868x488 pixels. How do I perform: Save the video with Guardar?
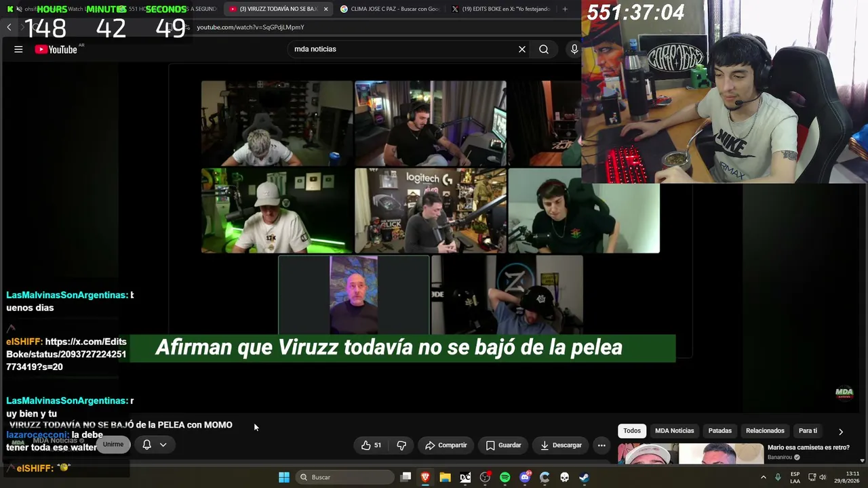tap(504, 445)
